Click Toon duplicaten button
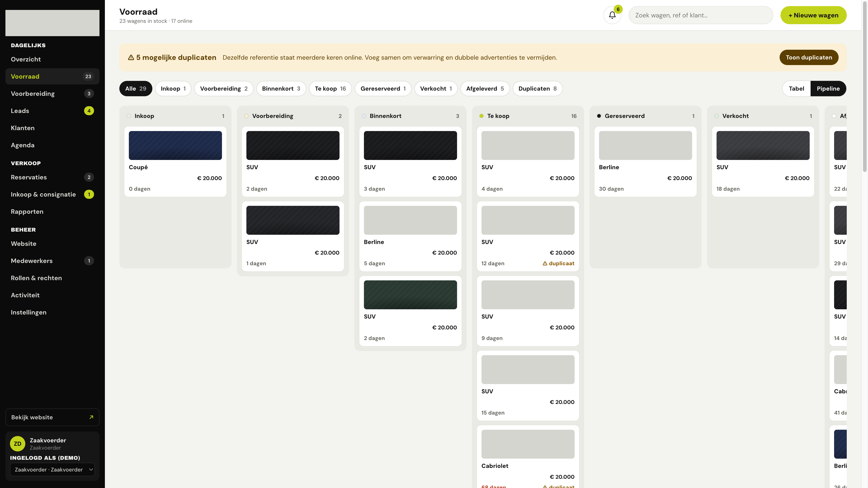Image resolution: width=868 pixels, height=488 pixels. [809, 58]
